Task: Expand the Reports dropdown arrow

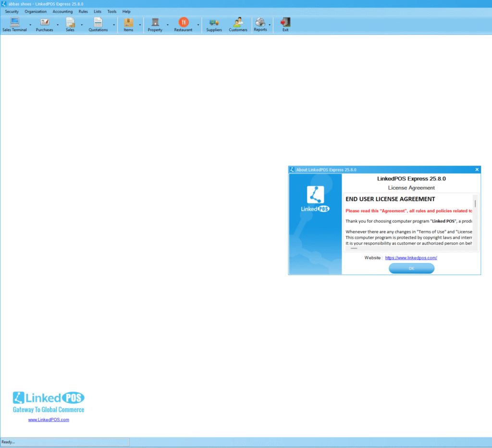Action: pyautogui.click(x=270, y=24)
